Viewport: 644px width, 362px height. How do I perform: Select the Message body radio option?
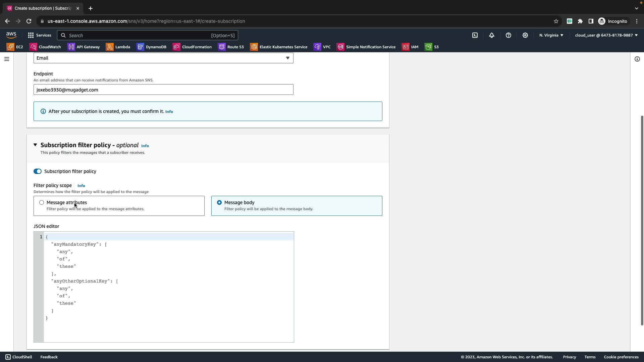[219, 202]
